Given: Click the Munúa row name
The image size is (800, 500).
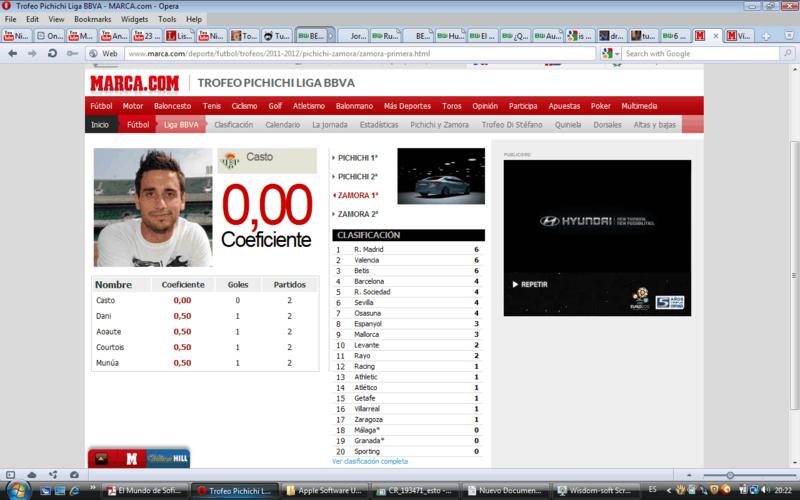Looking at the screenshot, I should click(107, 363).
